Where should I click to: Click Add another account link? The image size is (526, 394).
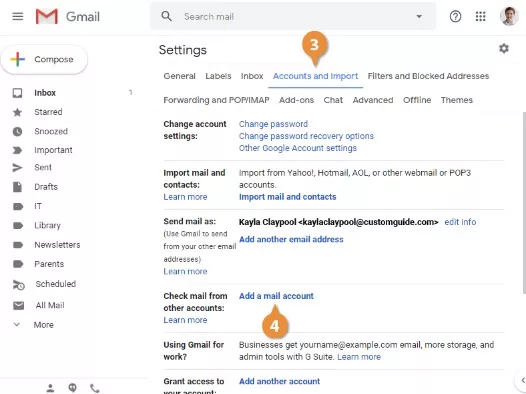point(279,381)
